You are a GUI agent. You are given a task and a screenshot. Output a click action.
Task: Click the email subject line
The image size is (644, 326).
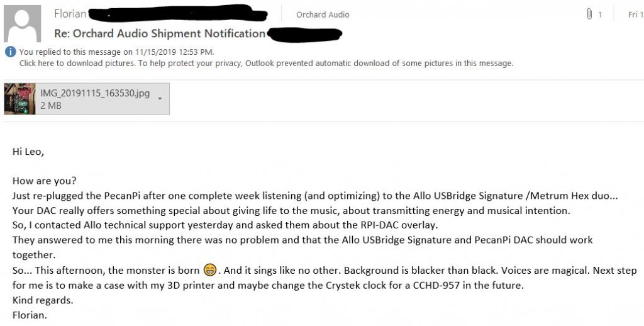(160, 33)
